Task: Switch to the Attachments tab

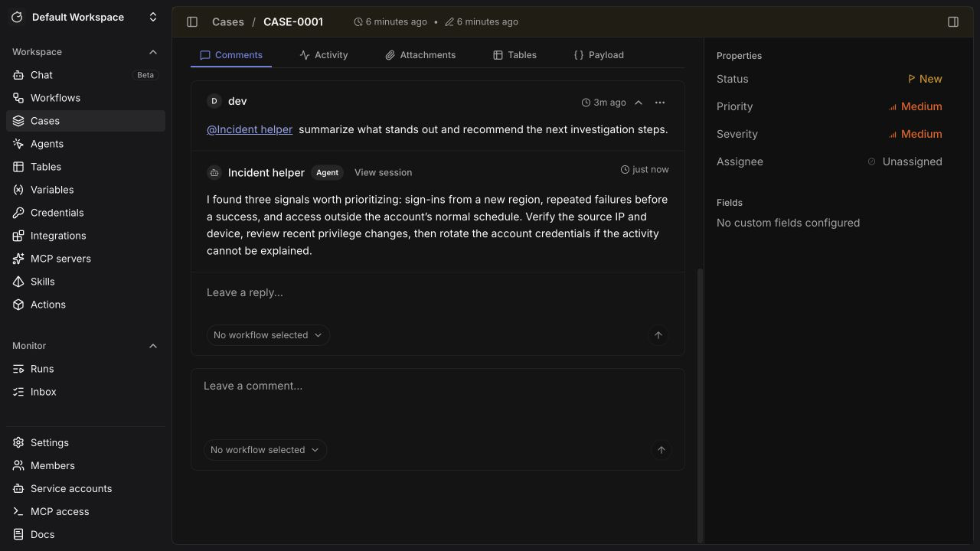Action: tap(420, 55)
